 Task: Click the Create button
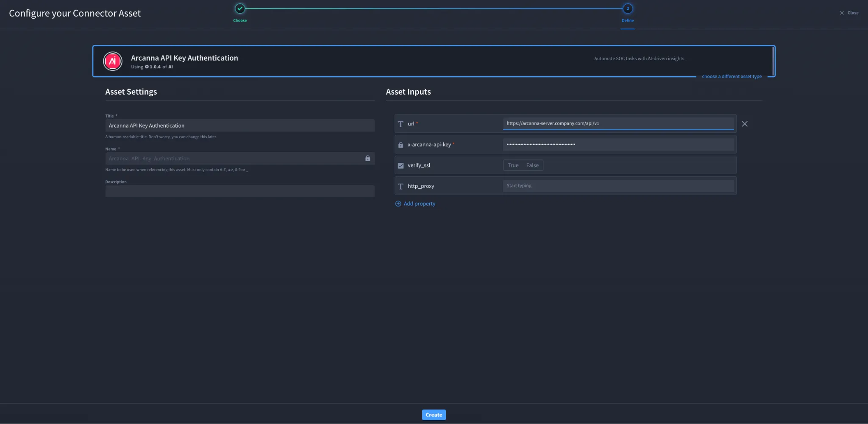coord(434,415)
